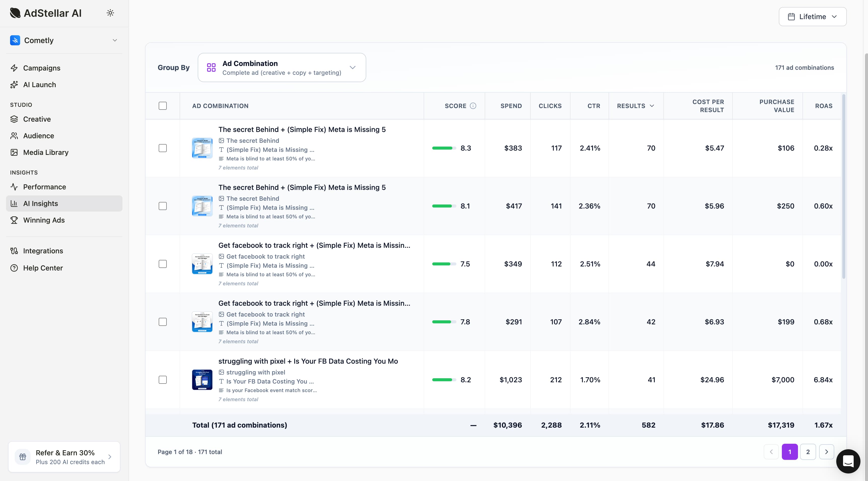The image size is (868, 481).
Task: Click the Creative layers icon
Action: click(x=14, y=119)
